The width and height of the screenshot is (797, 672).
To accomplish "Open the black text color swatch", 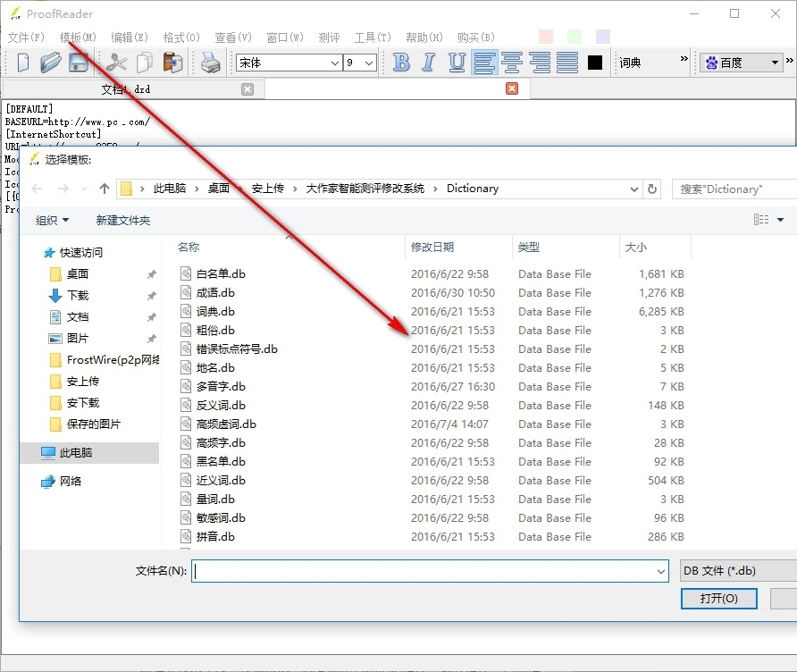I will (x=596, y=63).
